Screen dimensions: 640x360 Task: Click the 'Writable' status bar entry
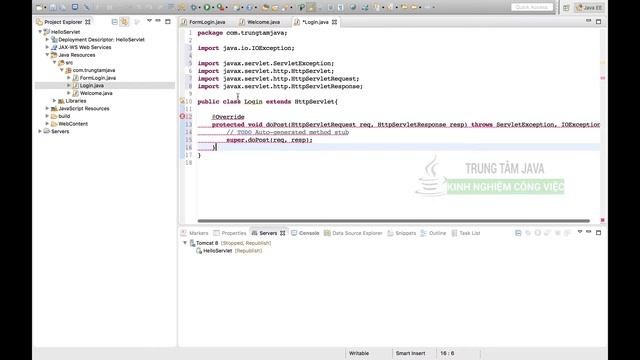[x=359, y=353]
